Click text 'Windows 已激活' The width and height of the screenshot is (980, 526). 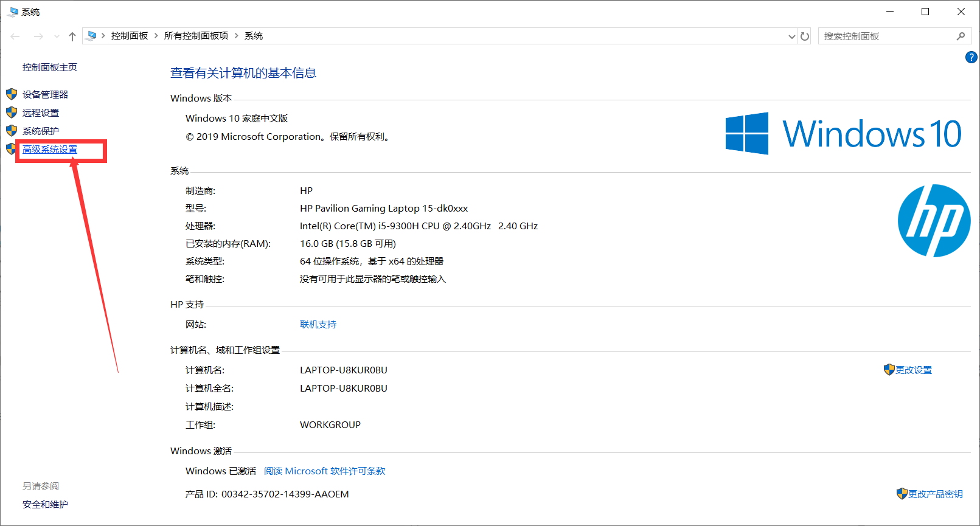point(221,471)
